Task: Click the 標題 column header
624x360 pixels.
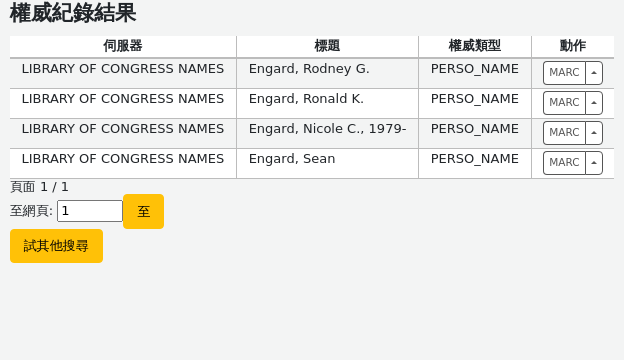Action: [327, 46]
